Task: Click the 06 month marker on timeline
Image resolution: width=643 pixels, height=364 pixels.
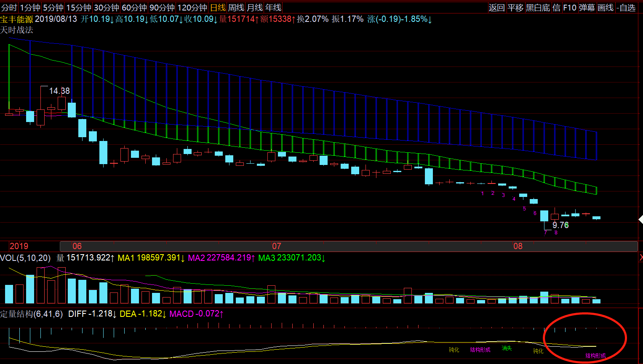Action: 77,246
